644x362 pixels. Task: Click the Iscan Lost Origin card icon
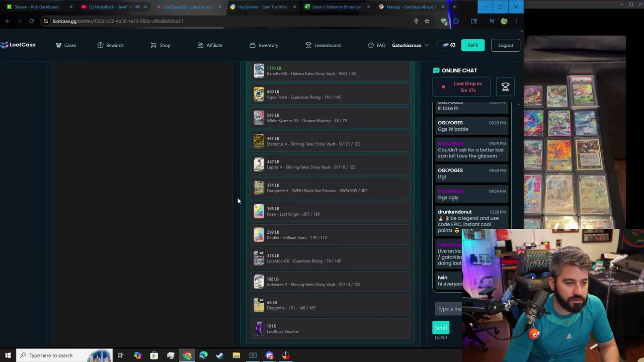click(x=259, y=211)
